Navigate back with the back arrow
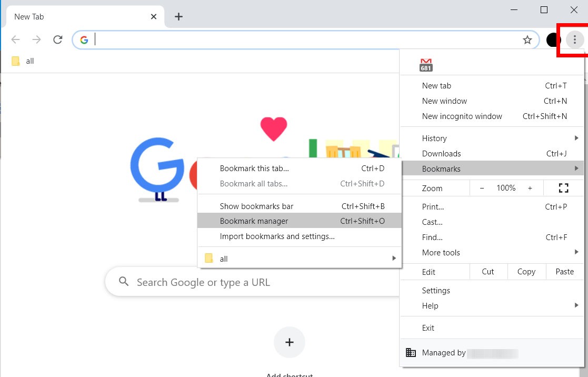This screenshot has width=588, height=377. (16, 39)
